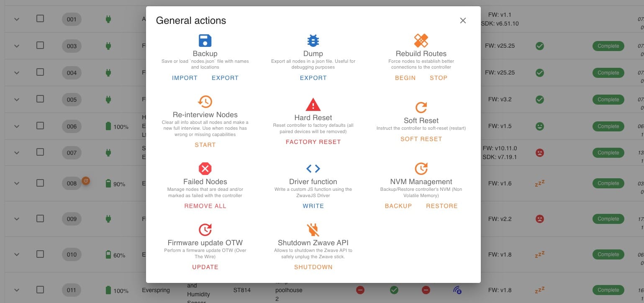
Task: Click the NVM Management clock icon
Action: 421,169
